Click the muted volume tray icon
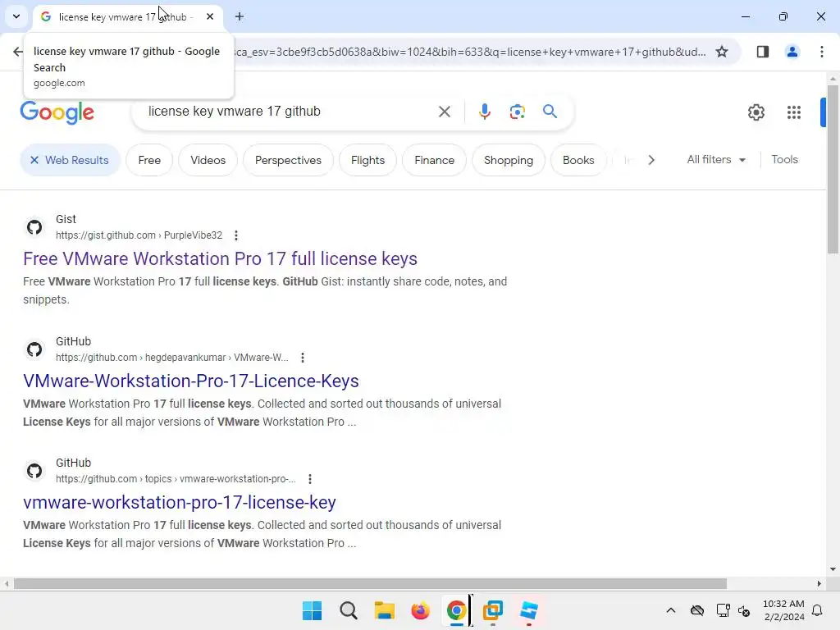The height and width of the screenshot is (630, 840). [744, 610]
